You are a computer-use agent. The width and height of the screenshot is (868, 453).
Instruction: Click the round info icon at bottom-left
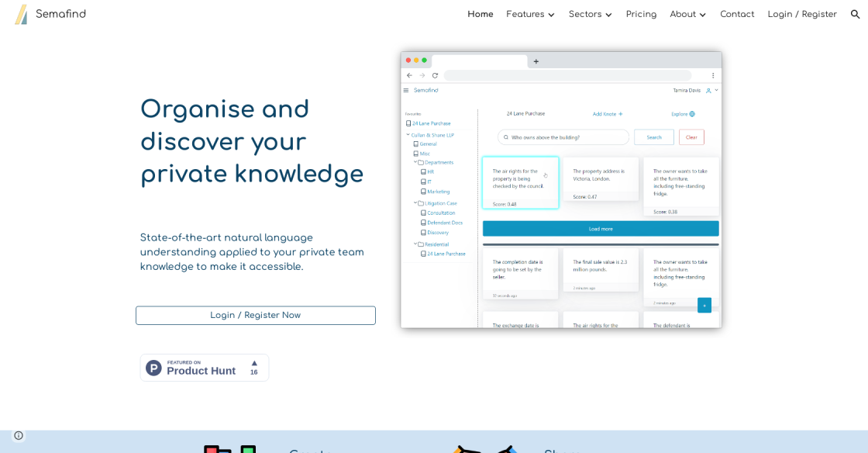click(19, 435)
